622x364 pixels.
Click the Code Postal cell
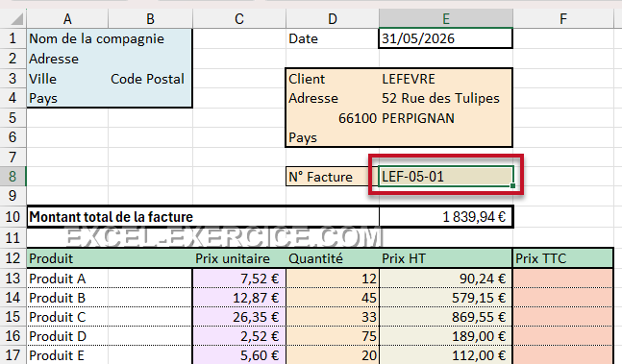[150, 79]
